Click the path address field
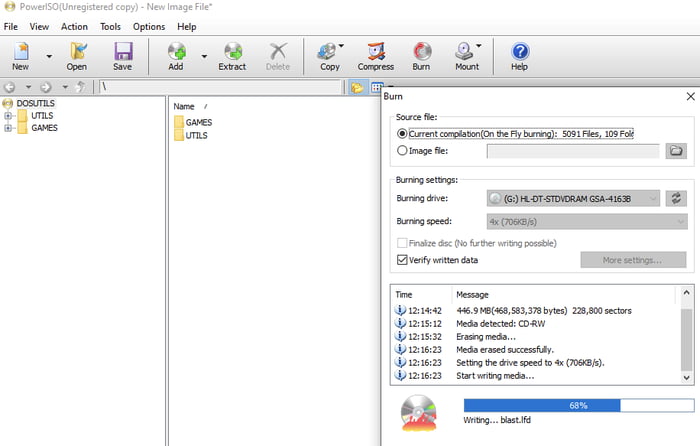 (x=220, y=87)
